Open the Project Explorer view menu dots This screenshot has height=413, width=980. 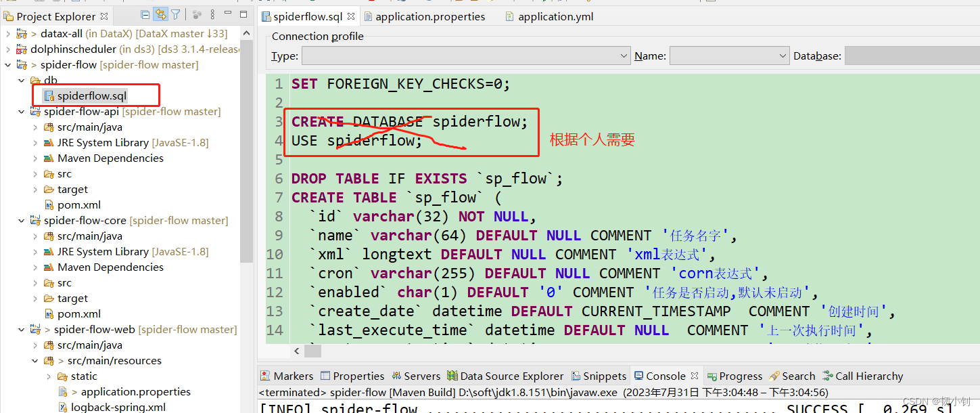(x=212, y=14)
